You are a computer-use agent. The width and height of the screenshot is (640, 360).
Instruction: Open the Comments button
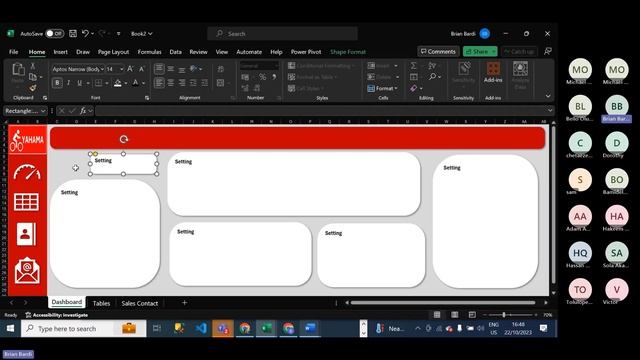[438, 51]
